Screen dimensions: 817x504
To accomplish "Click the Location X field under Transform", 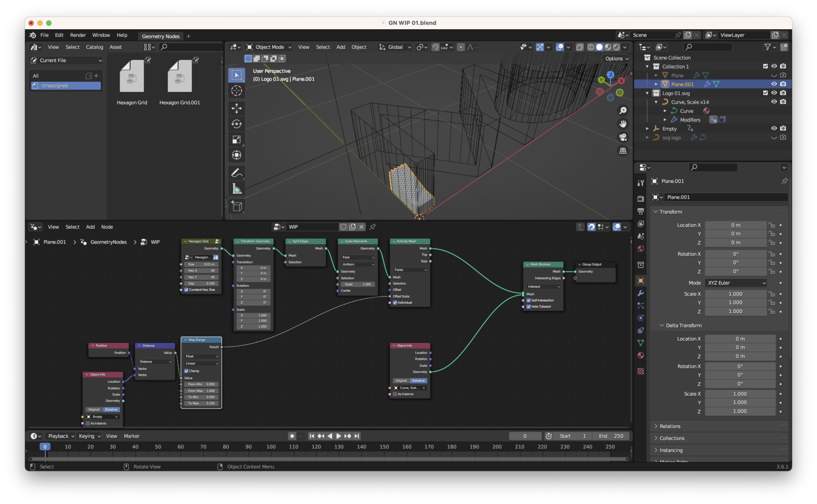I will (736, 225).
